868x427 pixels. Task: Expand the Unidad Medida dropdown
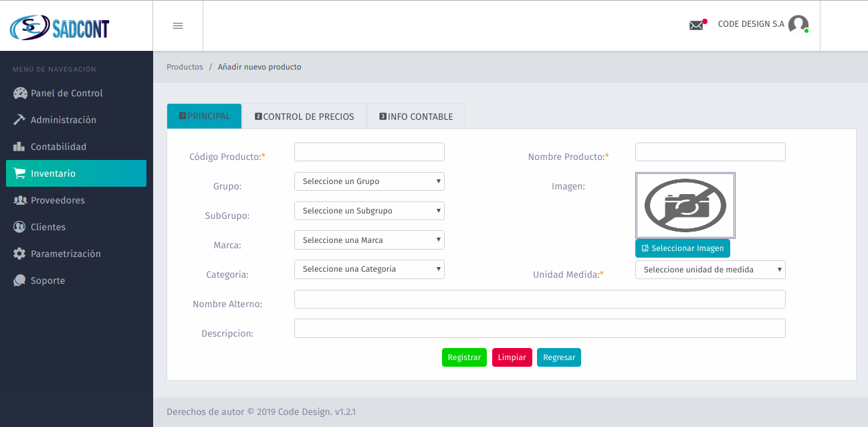point(710,270)
